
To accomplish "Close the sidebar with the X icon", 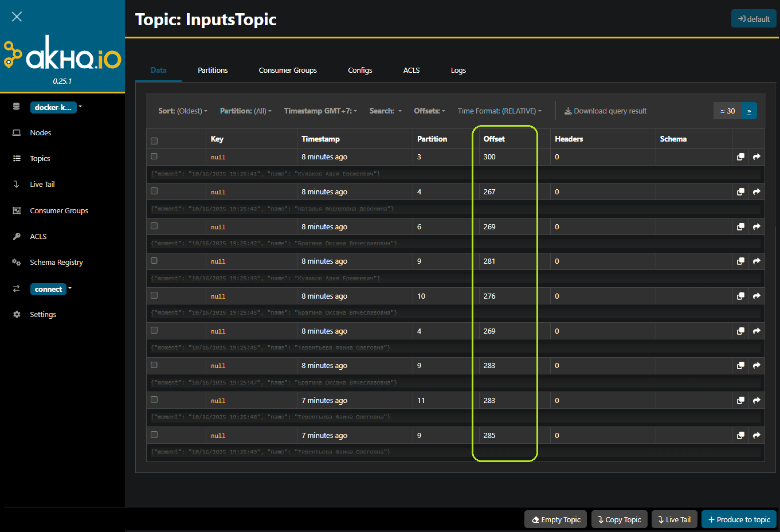I will [x=17, y=17].
